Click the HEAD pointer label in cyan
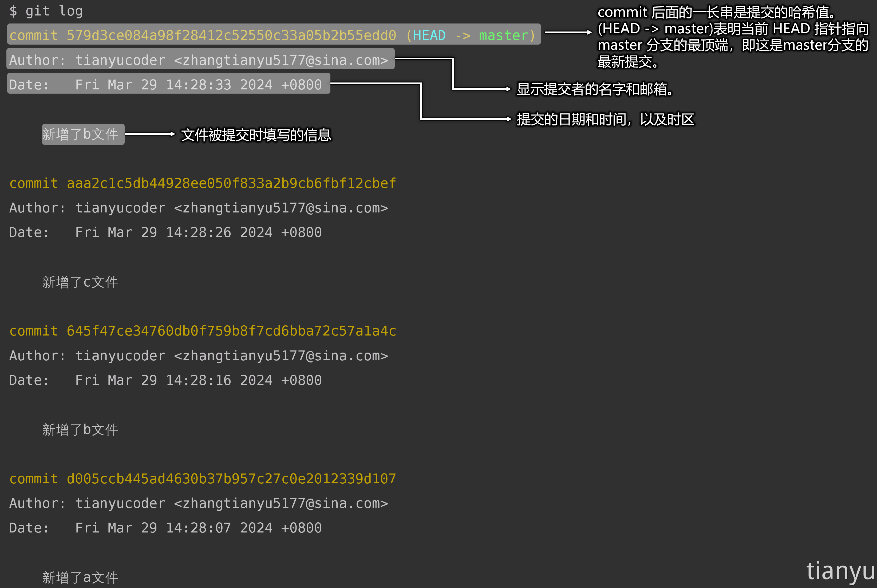This screenshot has width=877, height=588. click(x=429, y=35)
